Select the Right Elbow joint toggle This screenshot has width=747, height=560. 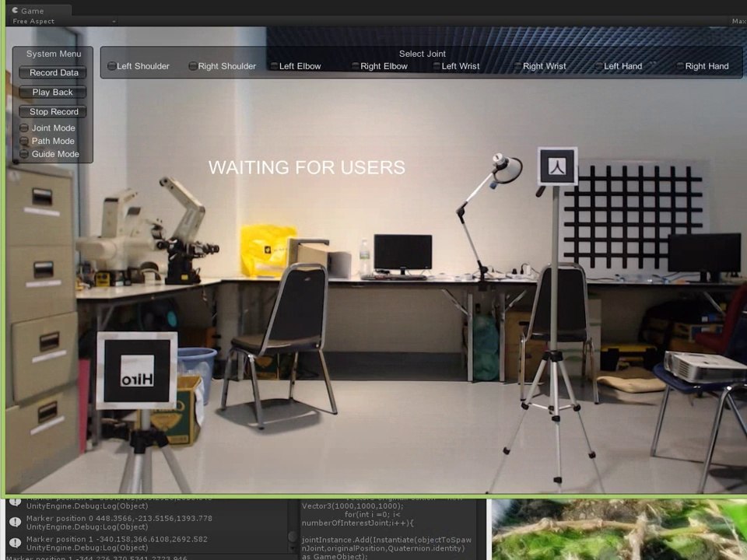click(380, 66)
